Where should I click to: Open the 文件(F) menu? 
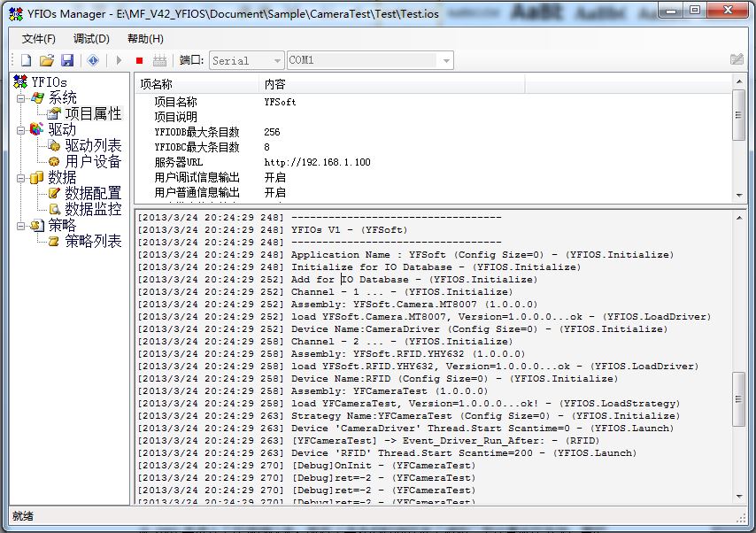38,39
